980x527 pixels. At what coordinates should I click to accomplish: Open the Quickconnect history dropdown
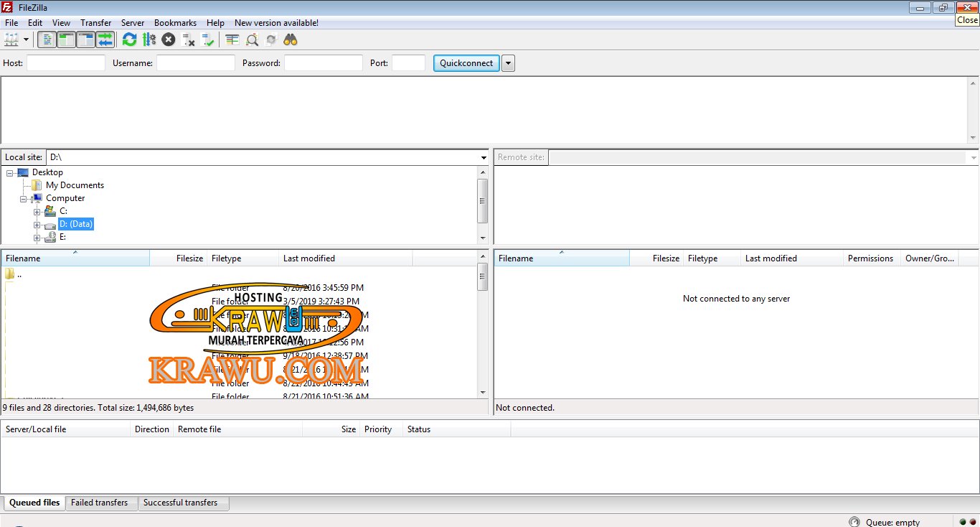(x=508, y=63)
